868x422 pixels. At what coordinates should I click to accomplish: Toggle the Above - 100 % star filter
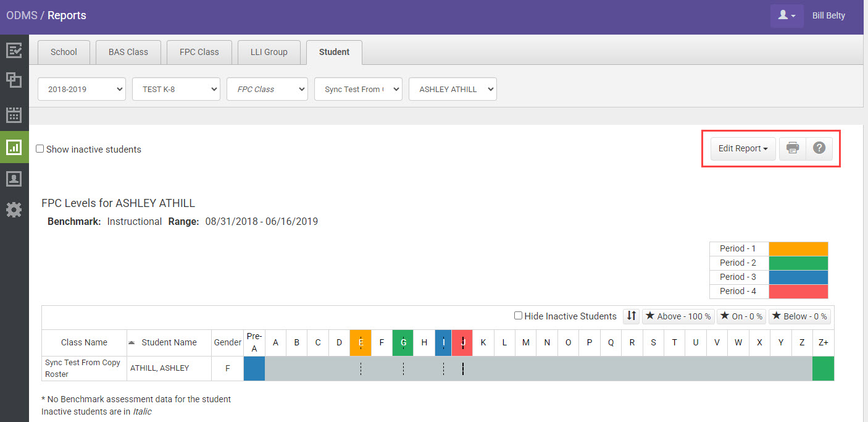coord(678,316)
